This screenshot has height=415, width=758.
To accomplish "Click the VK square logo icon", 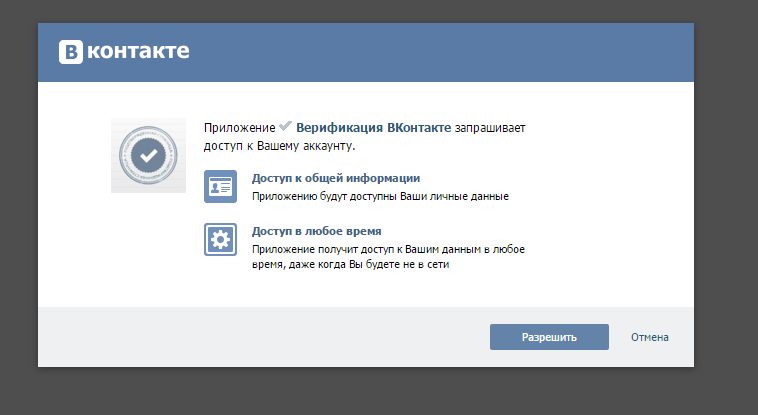I will (71, 52).
